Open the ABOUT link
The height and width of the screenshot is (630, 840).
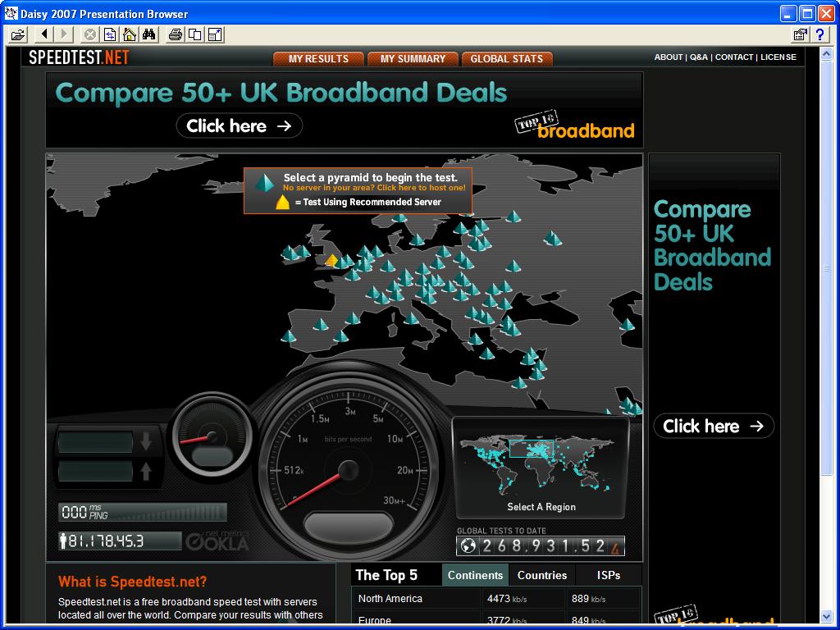point(668,57)
